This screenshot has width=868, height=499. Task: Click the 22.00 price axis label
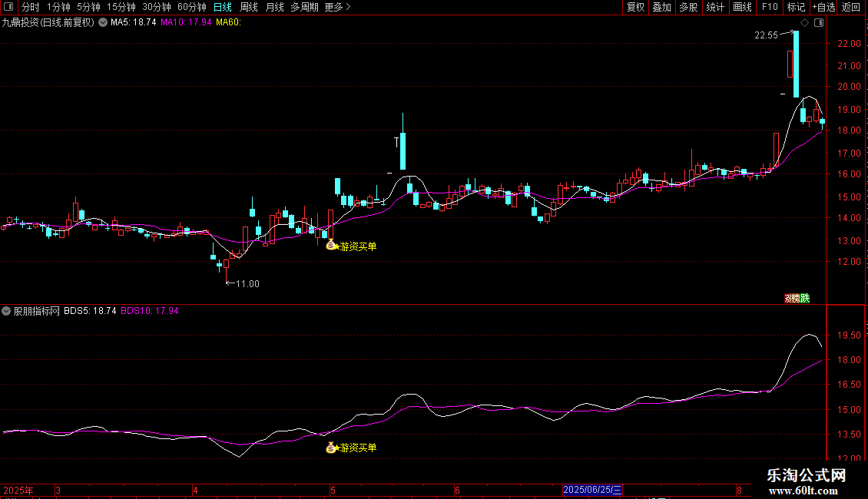point(849,44)
